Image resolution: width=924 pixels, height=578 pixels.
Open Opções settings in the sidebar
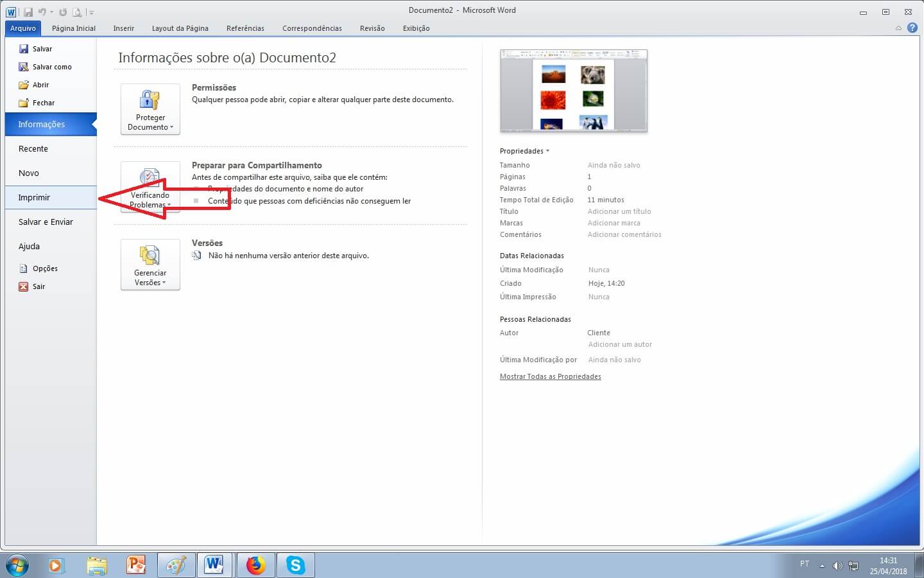45,268
